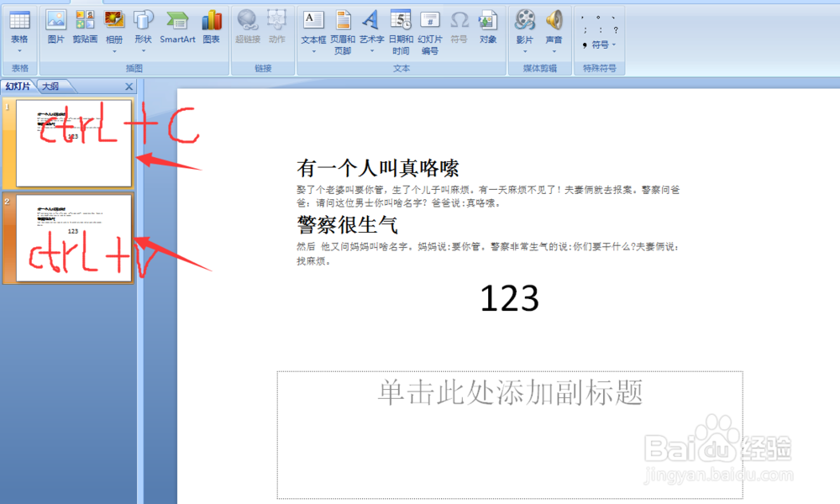The width and height of the screenshot is (840, 504).
Task: Expand the 相册 dropdown arrow
Action: coord(114,51)
